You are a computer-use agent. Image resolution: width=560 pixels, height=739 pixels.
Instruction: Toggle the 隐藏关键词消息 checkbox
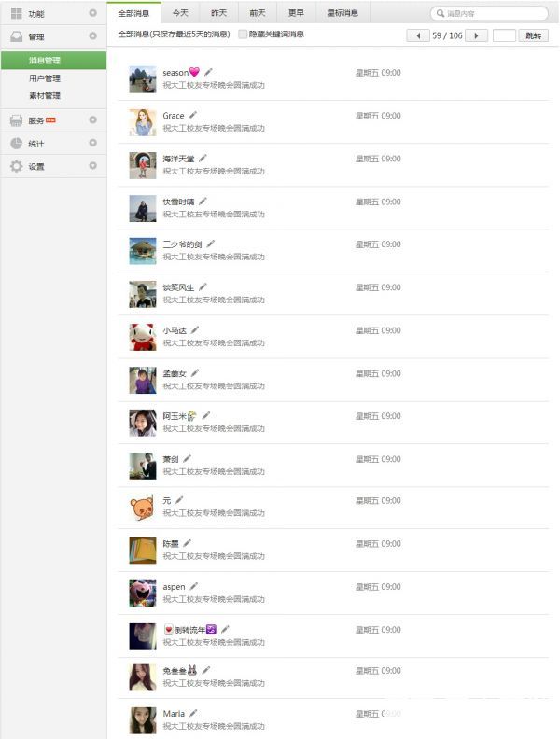click(243, 34)
